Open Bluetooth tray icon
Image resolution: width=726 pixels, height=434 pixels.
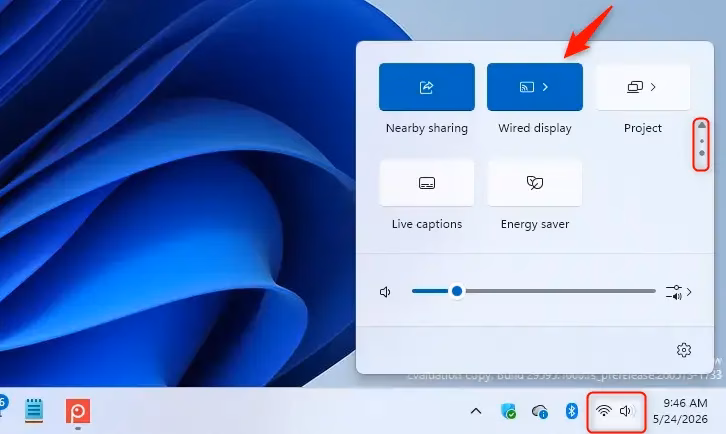pyautogui.click(x=572, y=411)
